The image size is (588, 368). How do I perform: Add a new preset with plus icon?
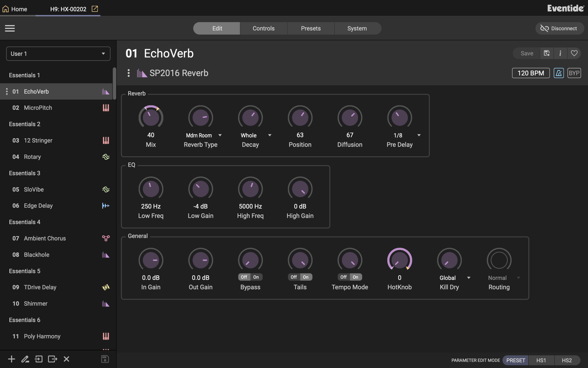[x=11, y=359]
